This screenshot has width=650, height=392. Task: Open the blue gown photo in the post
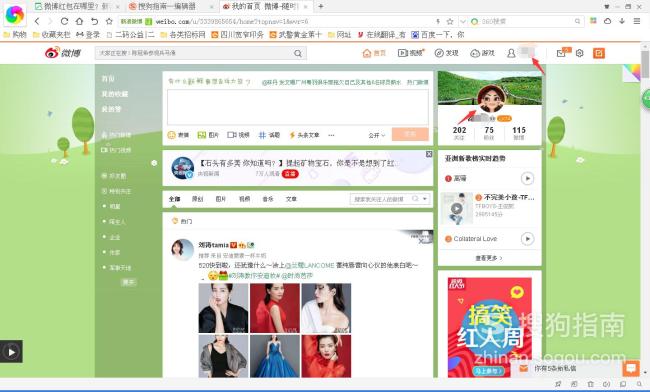274,356
